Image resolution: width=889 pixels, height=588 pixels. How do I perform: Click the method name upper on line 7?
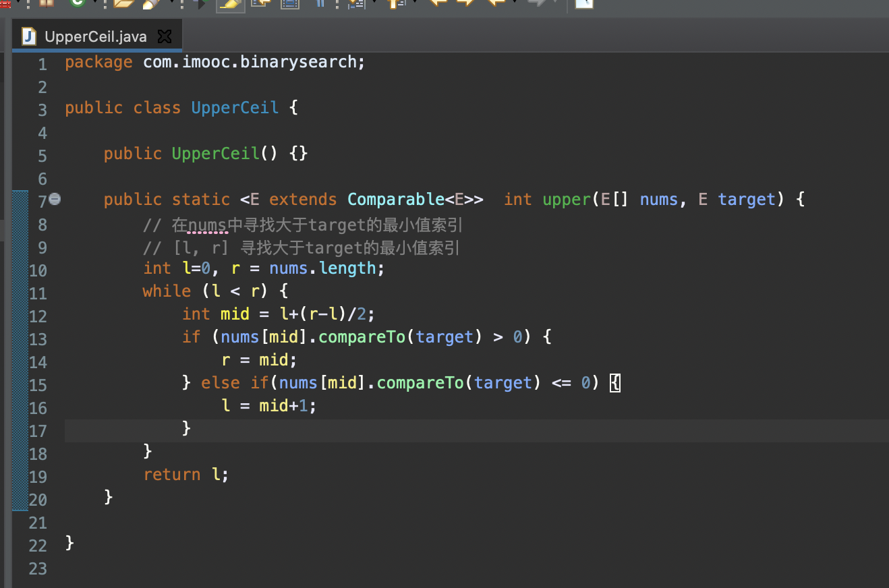point(567,200)
